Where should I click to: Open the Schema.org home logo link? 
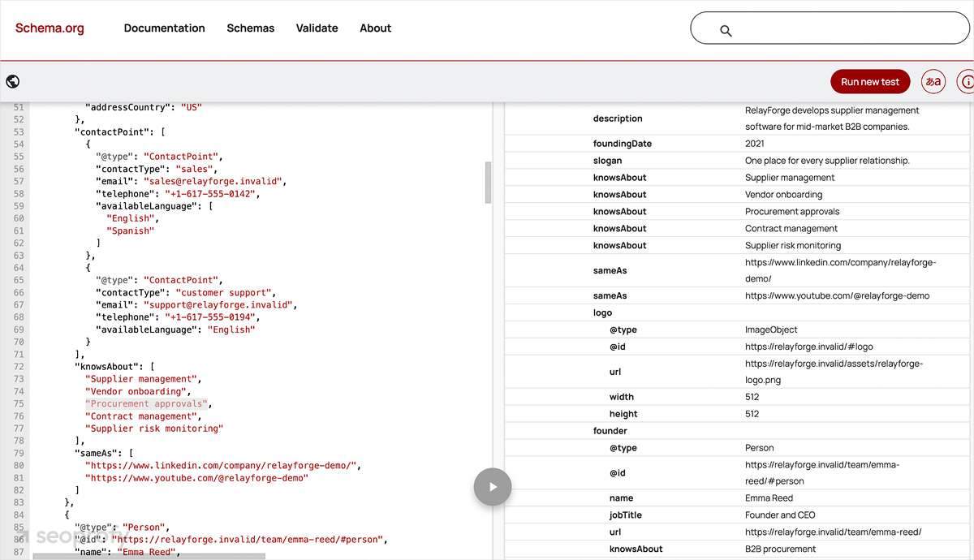coord(50,28)
